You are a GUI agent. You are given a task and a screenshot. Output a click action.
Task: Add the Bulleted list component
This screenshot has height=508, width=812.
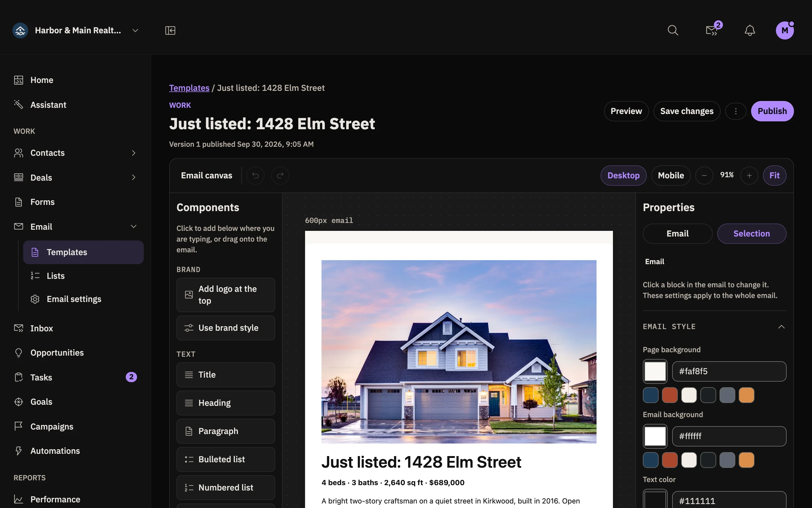(x=226, y=459)
